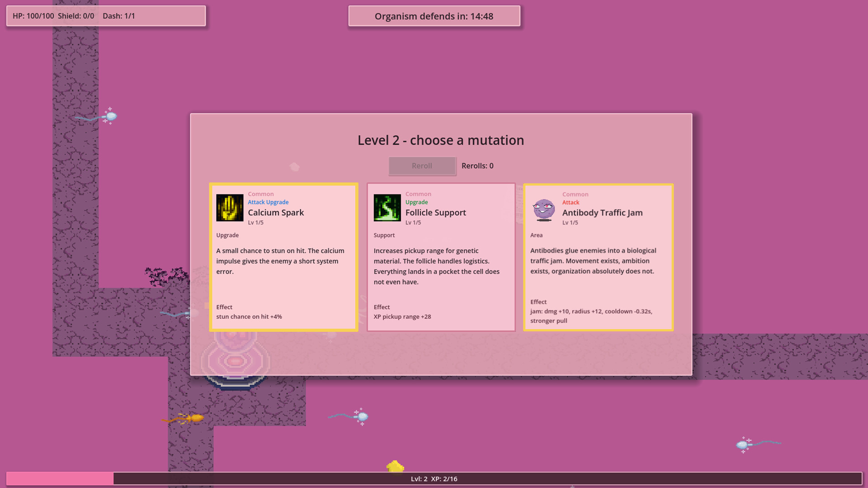Click the 'Attack Upgrade' type label
The image size is (868, 488).
[x=268, y=202]
